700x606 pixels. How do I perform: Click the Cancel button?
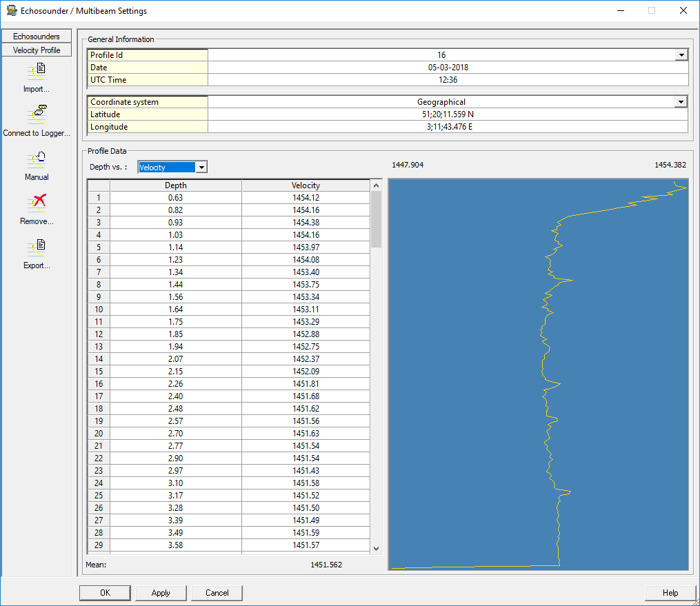click(x=217, y=593)
